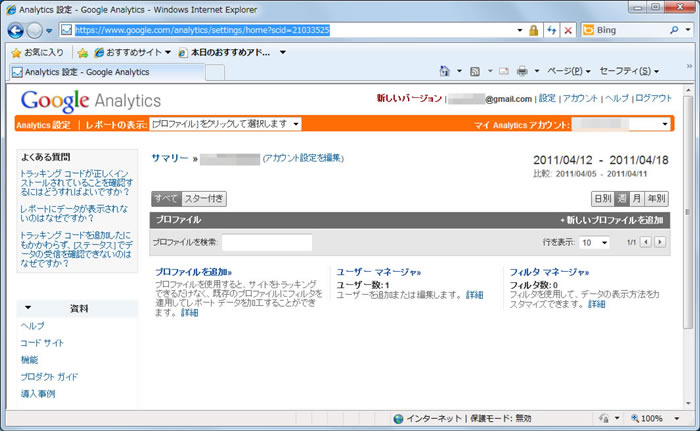
Task: Open the プロダクト ガイド sidebar link
Action: (49, 377)
